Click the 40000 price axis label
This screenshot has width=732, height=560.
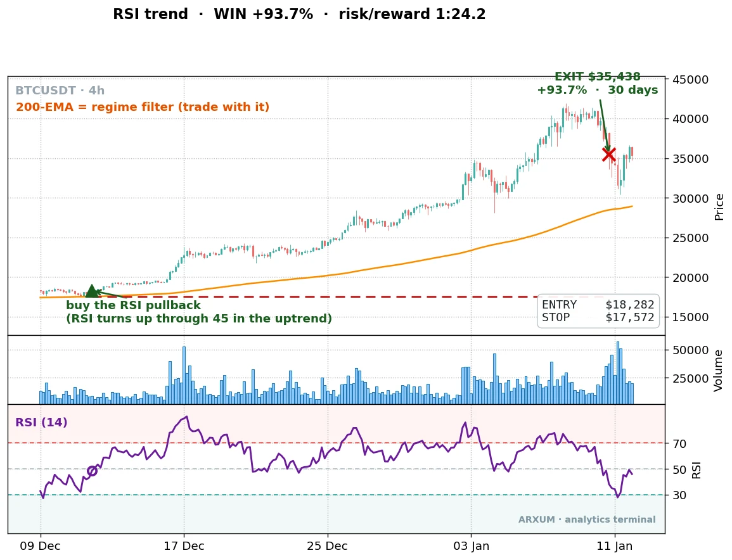click(x=690, y=119)
